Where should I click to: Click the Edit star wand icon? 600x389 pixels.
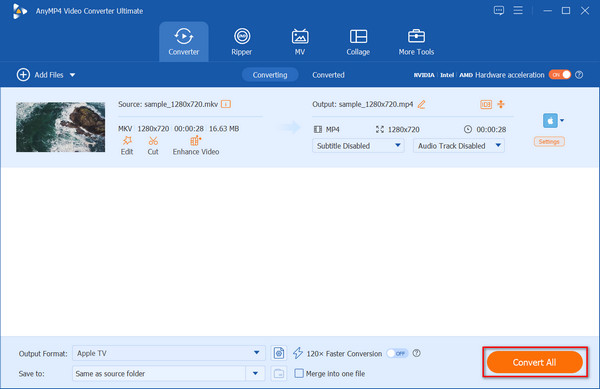127,141
